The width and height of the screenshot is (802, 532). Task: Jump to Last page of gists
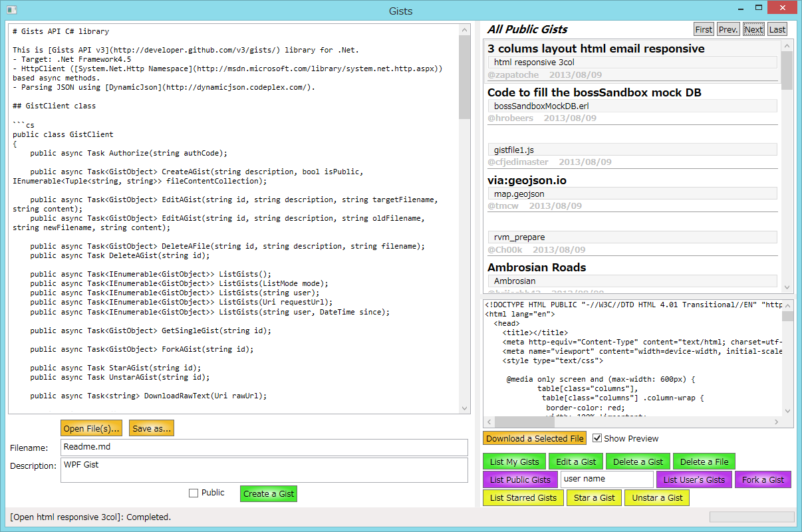pyautogui.click(x=777, y=29)
